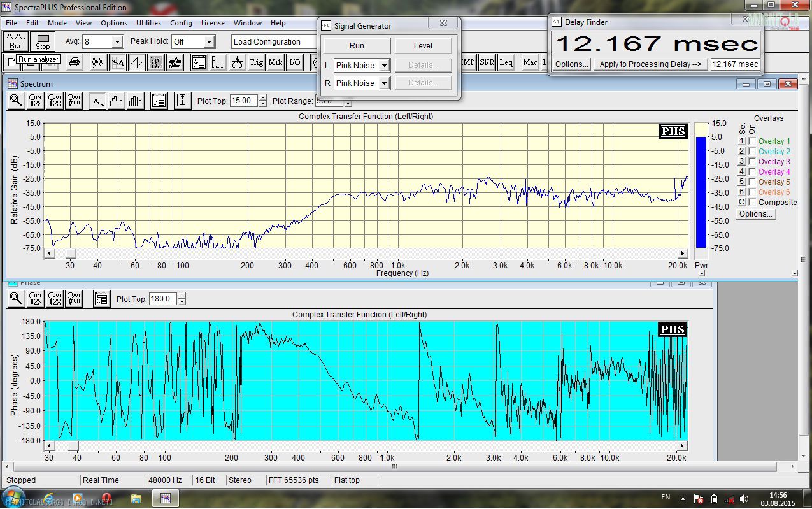Enable the Overlay 1 checkbox
The height and width of the screenshot is (509, 812).
pos(752,141)
